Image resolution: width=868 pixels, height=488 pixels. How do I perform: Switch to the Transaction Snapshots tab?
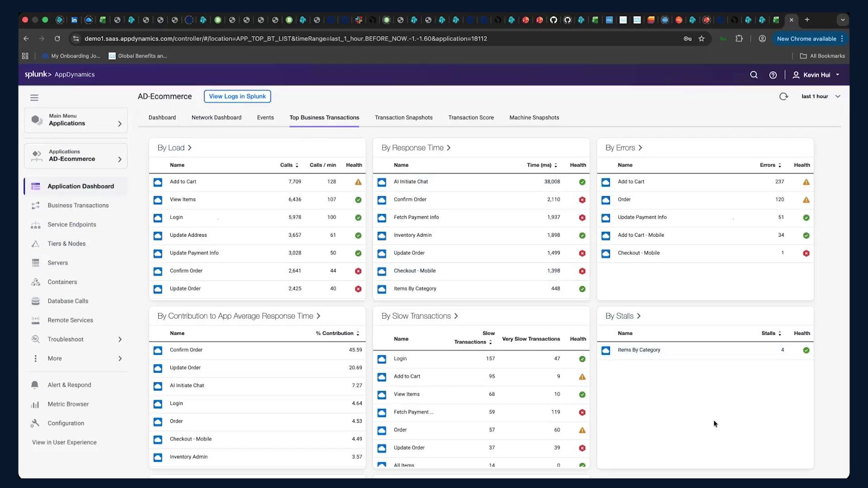pyautogui.click(x=404, y=117)
